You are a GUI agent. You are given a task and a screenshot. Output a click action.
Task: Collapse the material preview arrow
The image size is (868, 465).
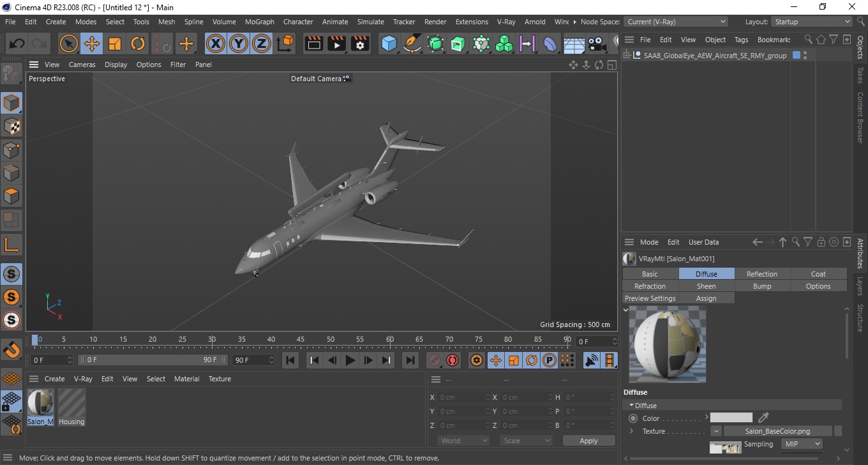tap(626, 310)
